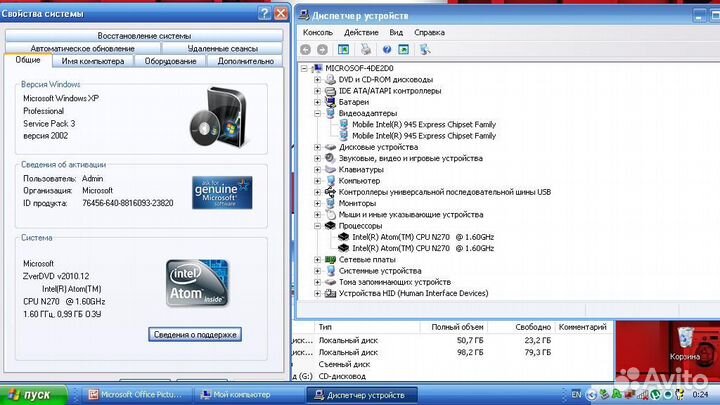The image size is (720, 405).
Task: Click the Свободно column header
Action: pos(521,327)
